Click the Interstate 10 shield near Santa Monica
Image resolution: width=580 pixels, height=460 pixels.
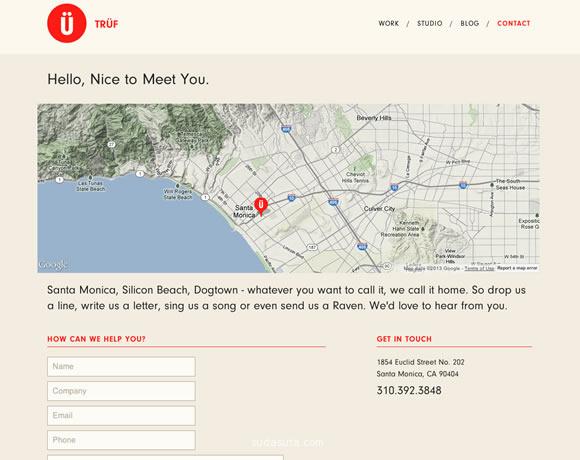[292, 197]
